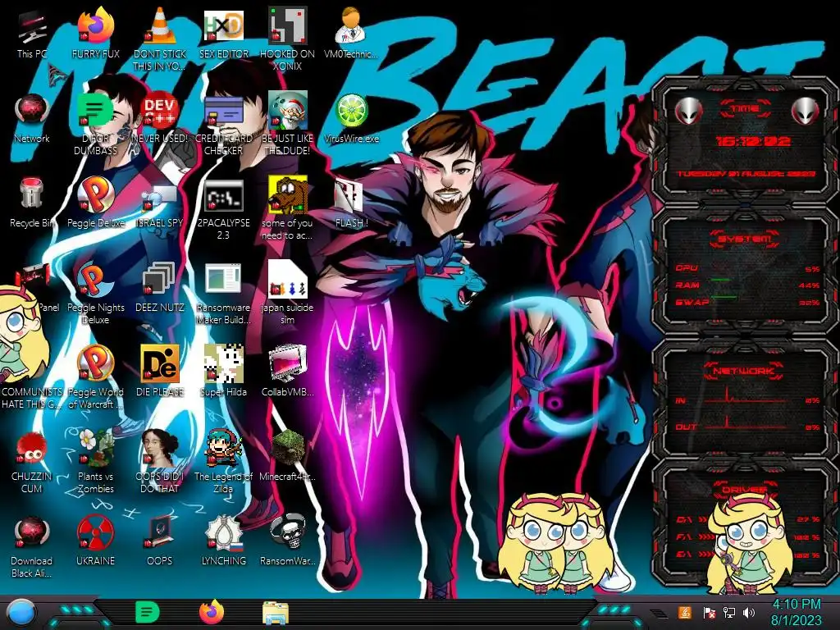The width and height of the screenshot is (840, 630).
Task: Open The Legend of Zilda shortcut
Action: coord(223,462)
